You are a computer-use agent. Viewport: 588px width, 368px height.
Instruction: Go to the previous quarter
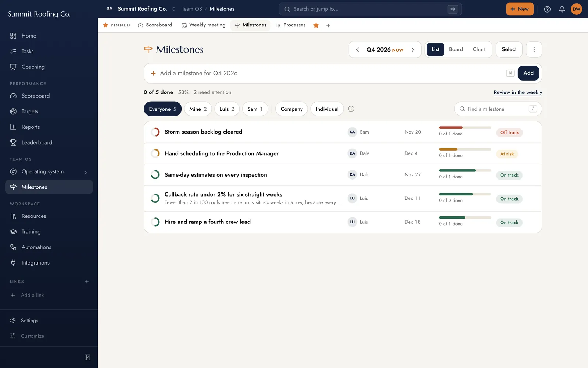tap(357, 50)
